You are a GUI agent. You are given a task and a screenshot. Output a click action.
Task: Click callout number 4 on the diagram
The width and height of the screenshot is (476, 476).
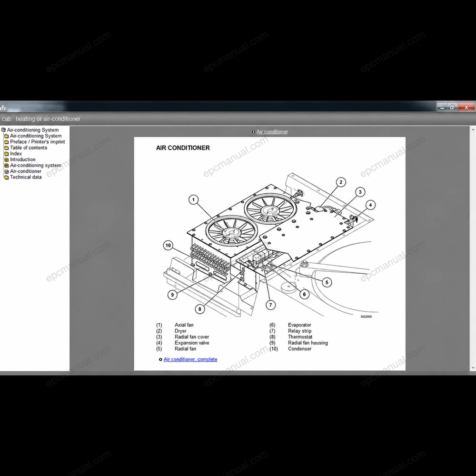[x=370, y=205]
